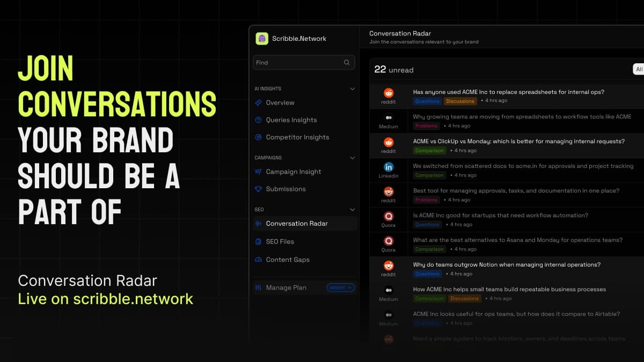Open 'Why growing teams are moving' conversation

click(522, 117)
